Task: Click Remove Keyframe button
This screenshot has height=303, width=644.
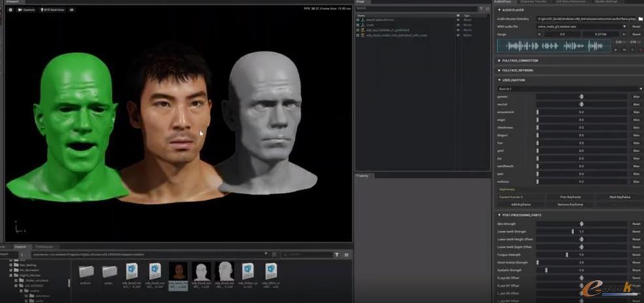Action: tap(570, 204)
